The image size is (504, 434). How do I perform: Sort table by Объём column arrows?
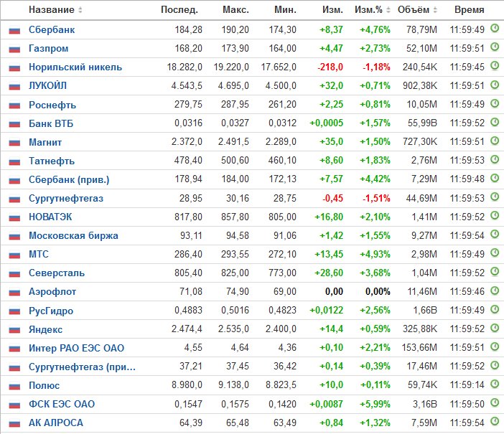pyautogui.click(x=435, y=10)
